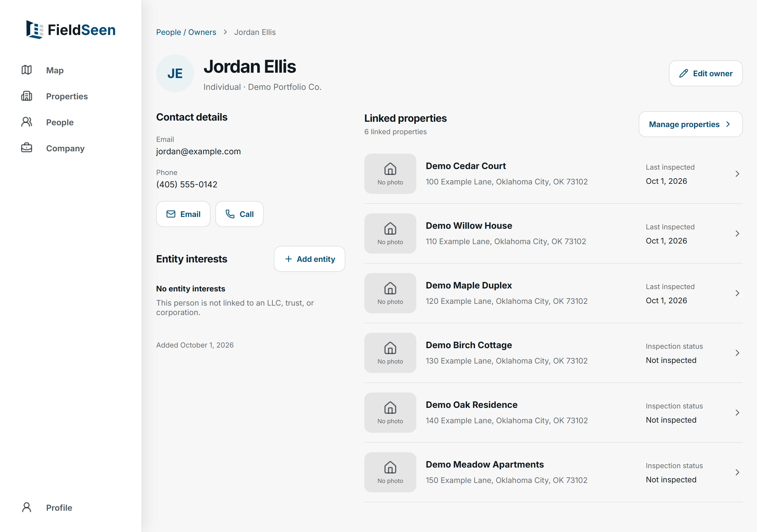Open the Profile user icon

27,507
